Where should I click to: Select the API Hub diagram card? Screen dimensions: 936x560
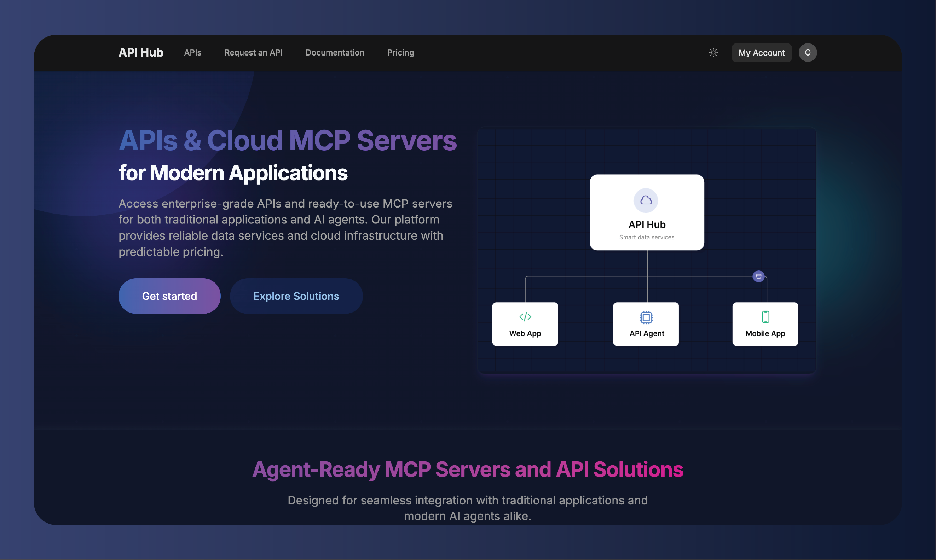(647, 226)
